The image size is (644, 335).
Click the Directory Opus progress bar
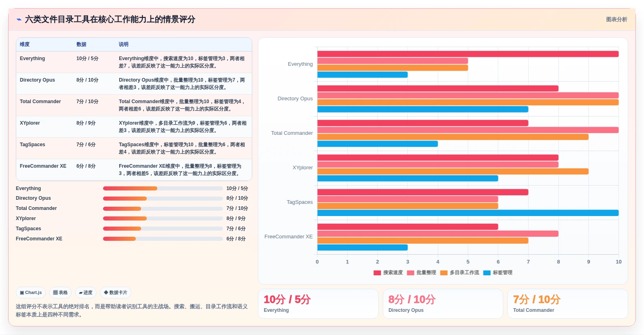pyautogui.click(x=163, y=199)
